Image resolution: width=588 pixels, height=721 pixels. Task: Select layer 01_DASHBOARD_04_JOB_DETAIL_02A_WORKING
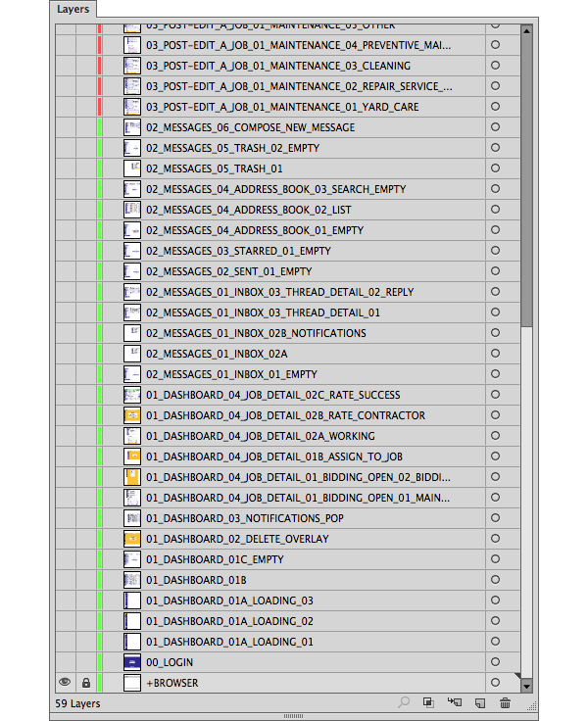click(261, 436)
